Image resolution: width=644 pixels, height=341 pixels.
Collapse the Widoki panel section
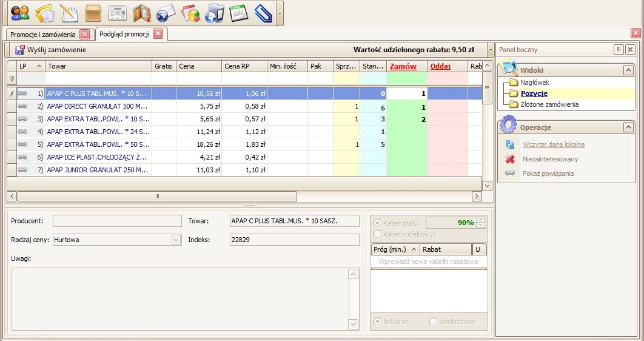coord(628,70)
